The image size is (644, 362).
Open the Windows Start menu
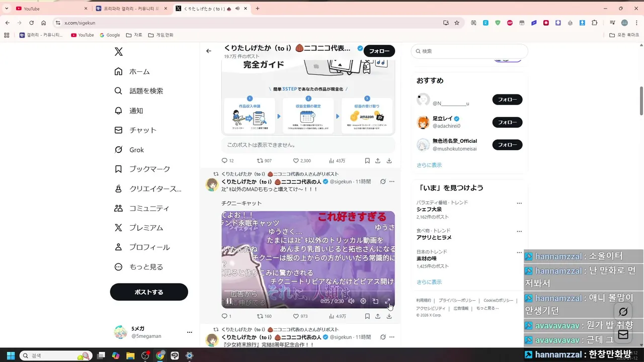point(11,355)
